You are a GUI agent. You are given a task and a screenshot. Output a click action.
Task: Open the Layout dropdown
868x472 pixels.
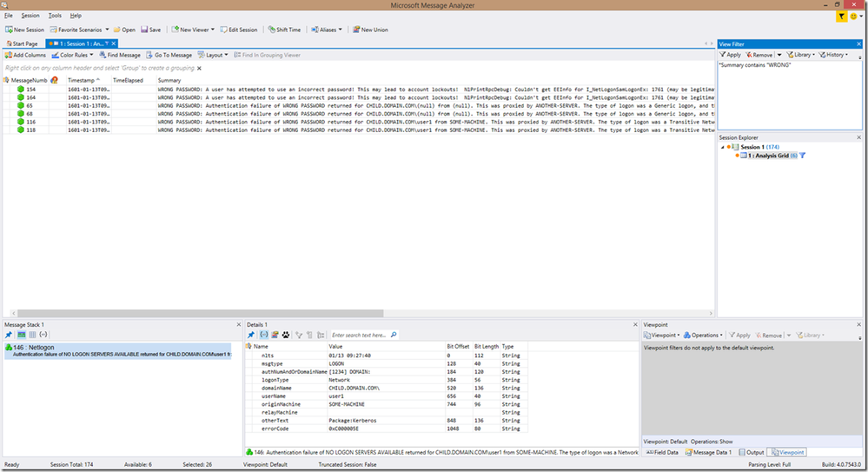click(213, 56)
